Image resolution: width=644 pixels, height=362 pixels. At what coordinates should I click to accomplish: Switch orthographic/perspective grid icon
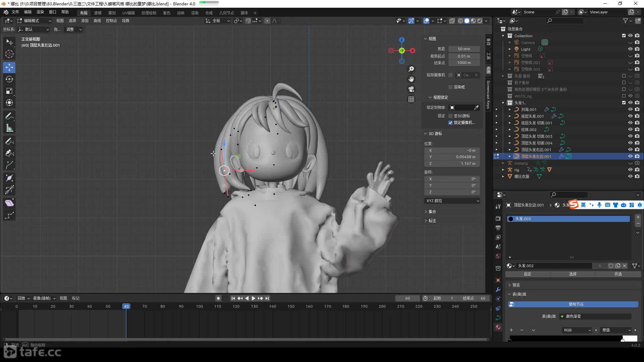pyautogui.click(x=411, y=99)
